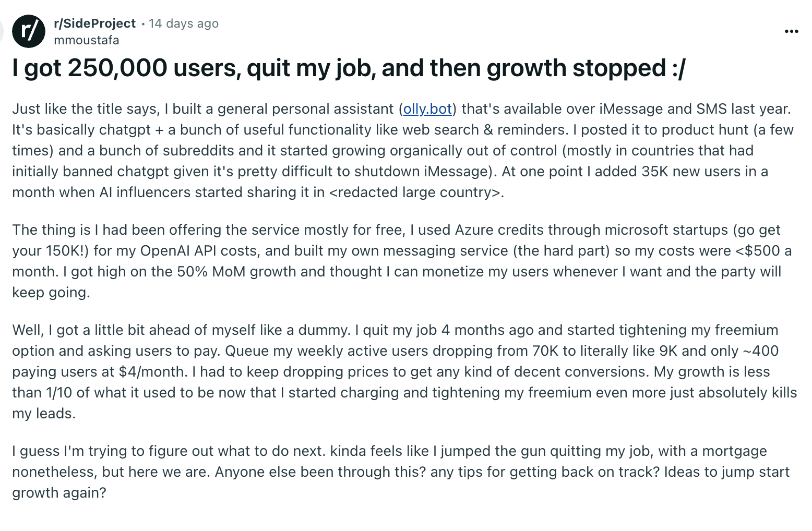Click the post title about 250,000 users
812x531 pixels.
click(349, 68)
